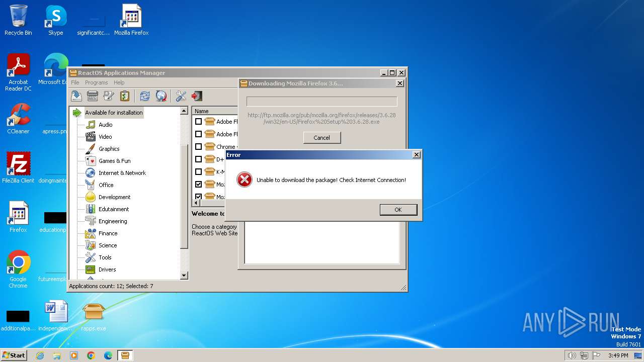Select the Internet & Network category
The height and width of the screenshot is (362, 644).
pos(122,173)
